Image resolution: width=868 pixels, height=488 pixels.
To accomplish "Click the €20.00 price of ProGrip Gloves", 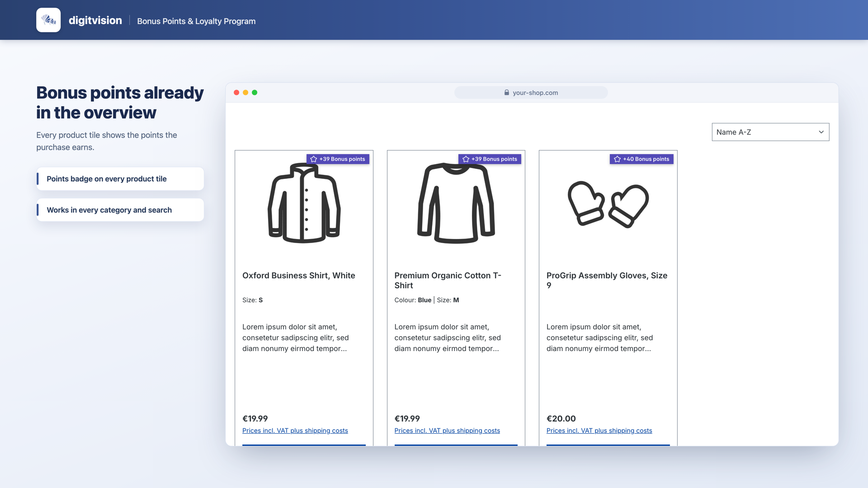I will (561, 419).
